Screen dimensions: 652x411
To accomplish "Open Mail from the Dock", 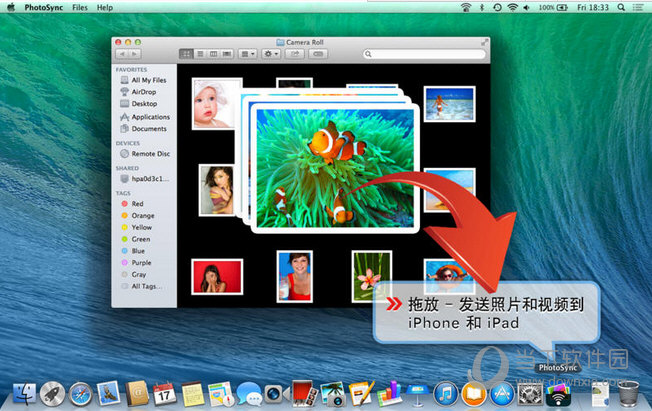I will coord(109,393).
